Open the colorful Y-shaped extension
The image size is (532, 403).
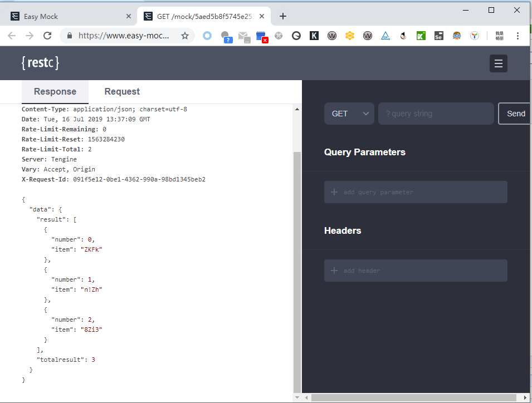point(474,36)
